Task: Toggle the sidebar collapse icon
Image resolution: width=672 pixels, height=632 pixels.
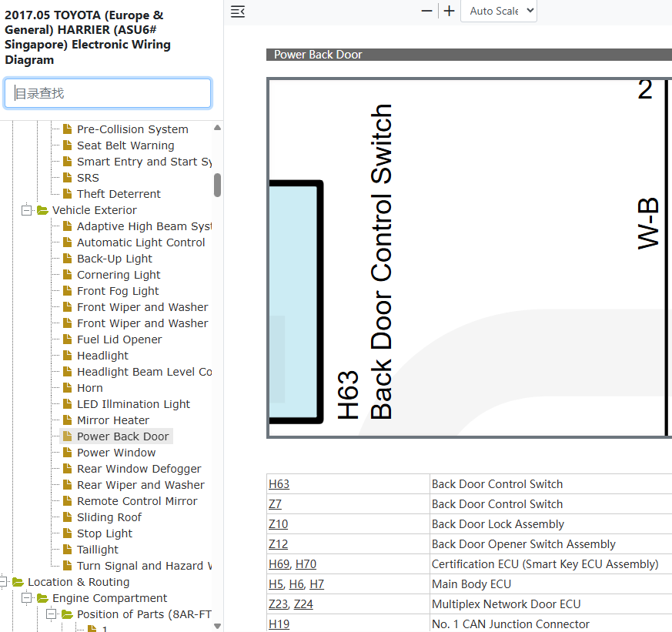Action: pyautogui.click(x=238, y=12)
